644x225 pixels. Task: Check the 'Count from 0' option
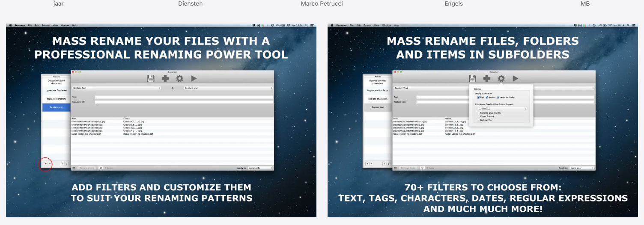pyautogui.click(x=478, y=116)
